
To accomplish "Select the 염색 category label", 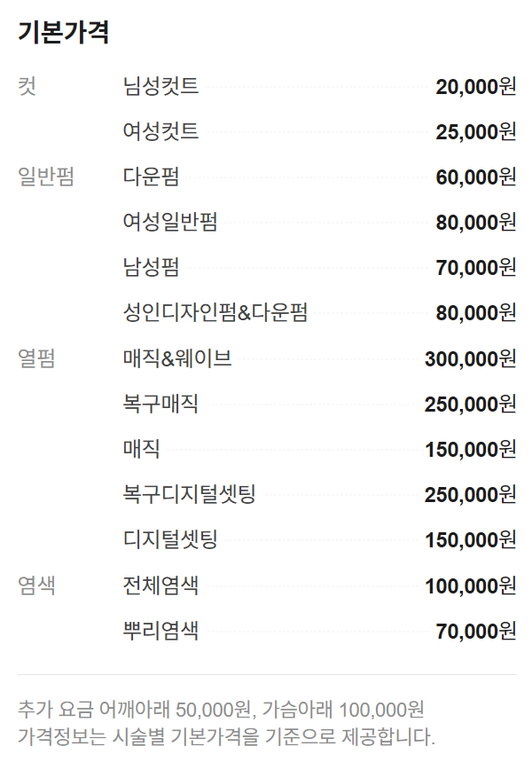I will 36,585.
